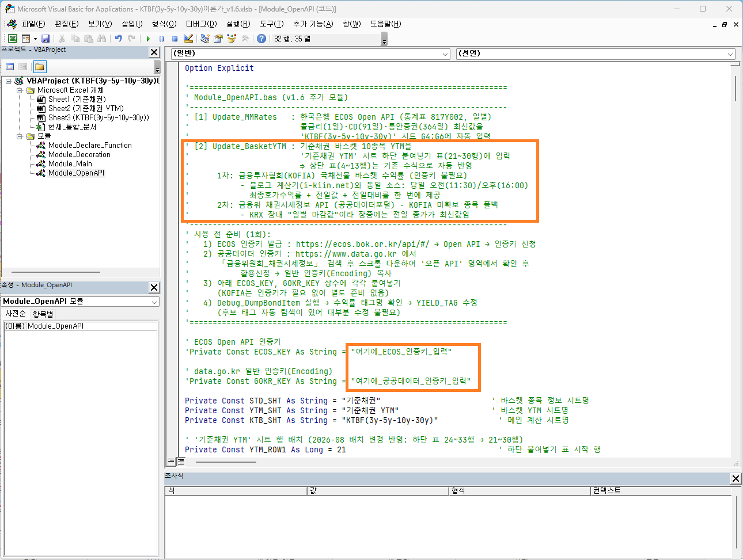743x560 pixels.
Task: Collapse the 모듈 folder node
Action: 19,136
